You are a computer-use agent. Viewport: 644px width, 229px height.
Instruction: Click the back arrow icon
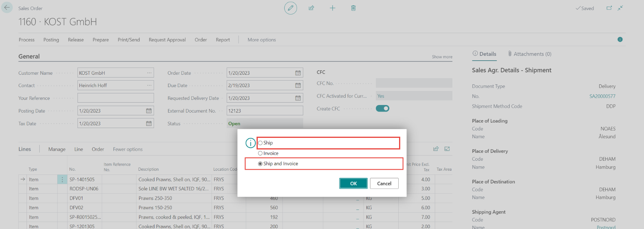7,8
